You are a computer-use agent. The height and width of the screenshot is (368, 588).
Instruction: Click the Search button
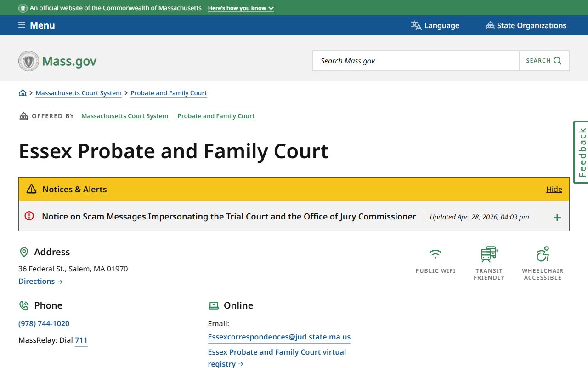544,61
